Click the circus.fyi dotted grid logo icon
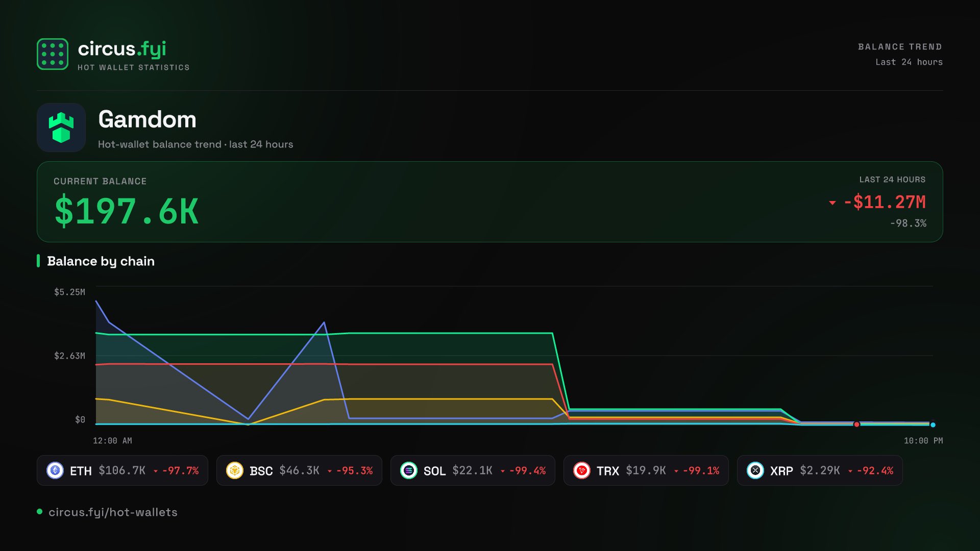Screen dimensions: 980x551 (53, 54)
